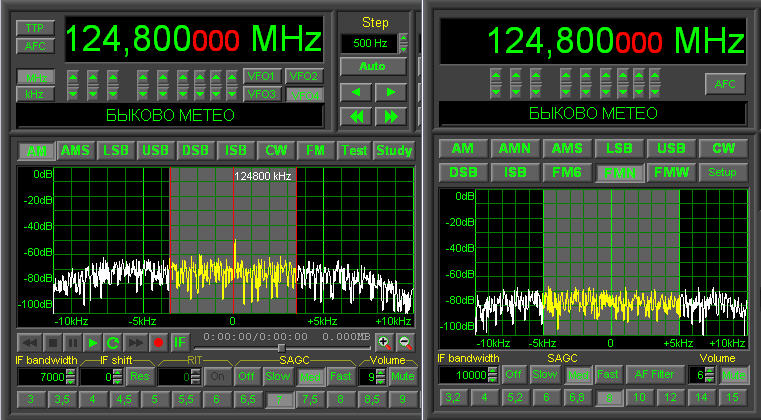Image resolution: width=761 pixels, height=420 pixels.
Task: Select FM6 mode in the right receiver
Action: [x=566, y=172]
